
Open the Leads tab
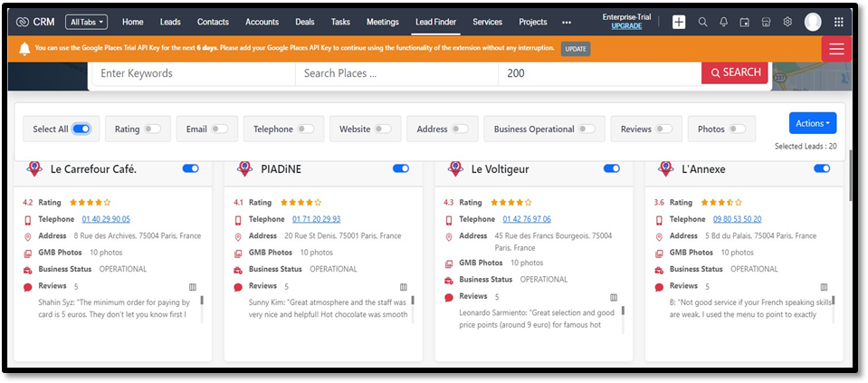[x=170, y=22]
